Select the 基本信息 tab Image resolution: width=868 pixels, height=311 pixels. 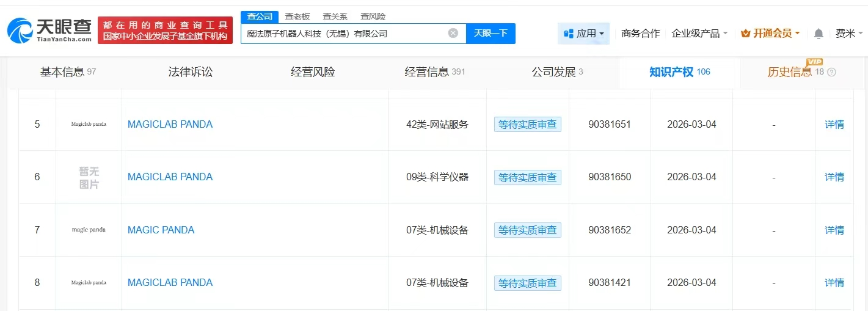68,72
